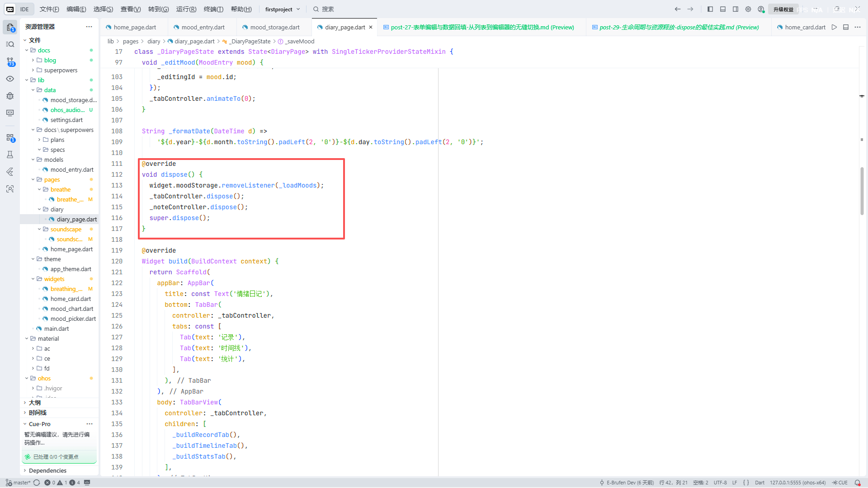Image resolution: width=868 pixels, height=488 pixels.
Task: Select the device 127.0.0.1:5555 (ohos-x64)
Action: click(798, 483)
